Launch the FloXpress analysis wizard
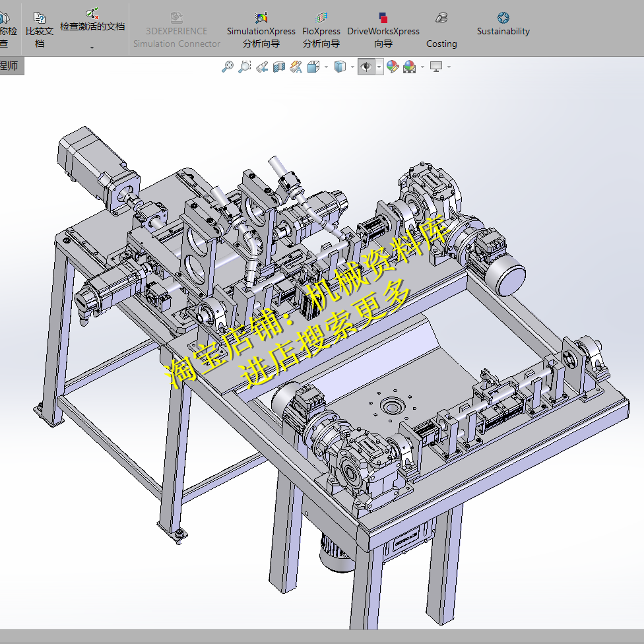Screen dimensions: 644x644 click(x=321, y=30)
